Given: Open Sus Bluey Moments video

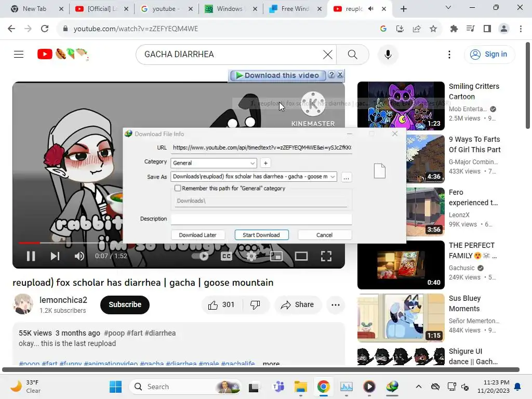Looking at the screenshot, I should tap(401, 317).
